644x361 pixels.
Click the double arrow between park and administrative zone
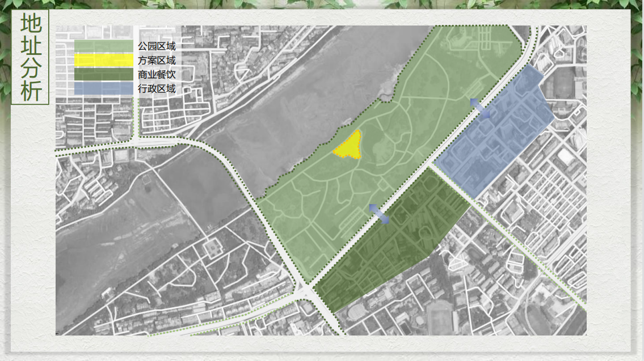click(x=480, y=108)
